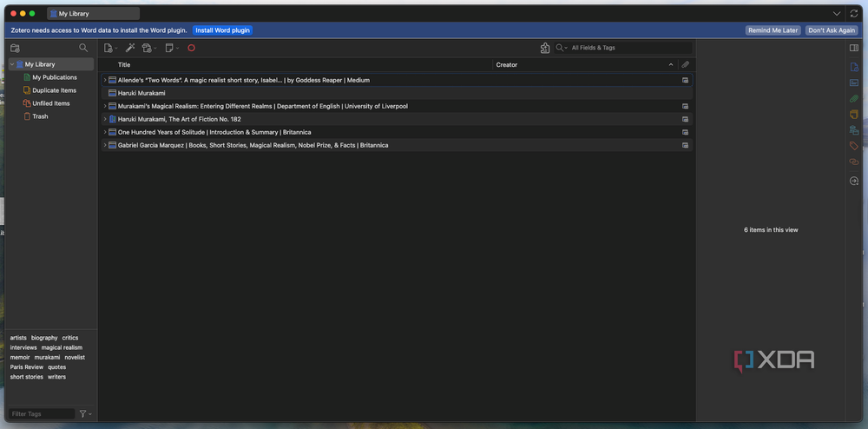Open the New Note toolbar button

[x=172, y=48]
